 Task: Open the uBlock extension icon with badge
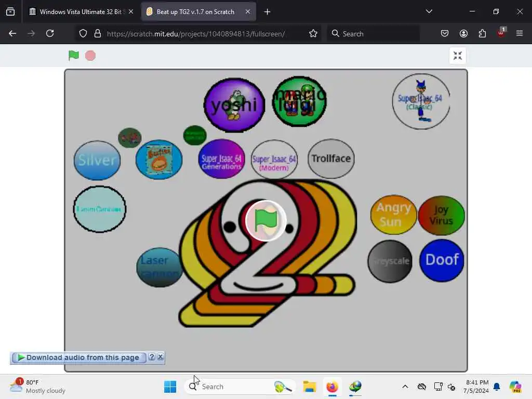tap(501, 33)
